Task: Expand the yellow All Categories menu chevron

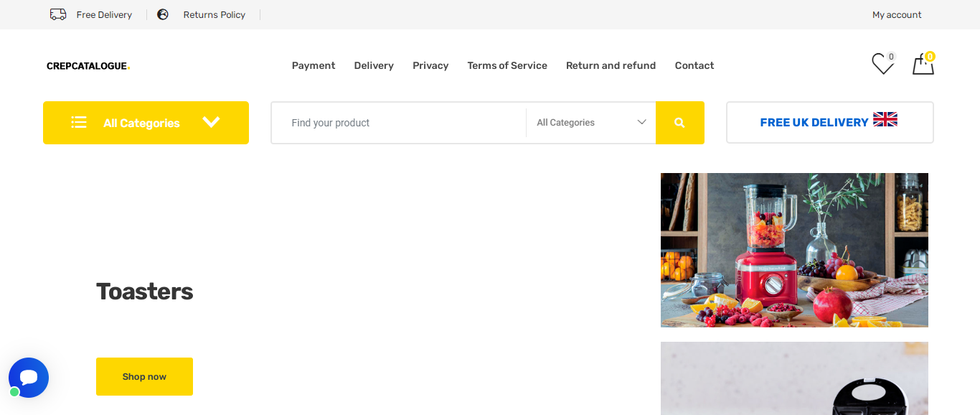Action: 211,122
